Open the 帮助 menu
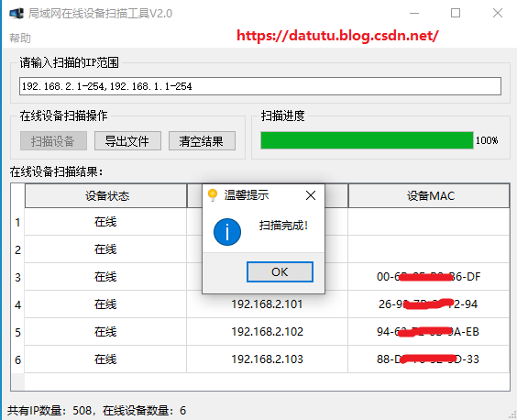 coord(20,39)
